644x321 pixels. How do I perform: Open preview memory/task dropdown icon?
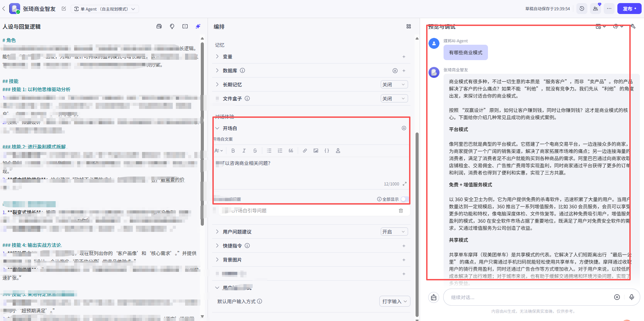point(601,26)
